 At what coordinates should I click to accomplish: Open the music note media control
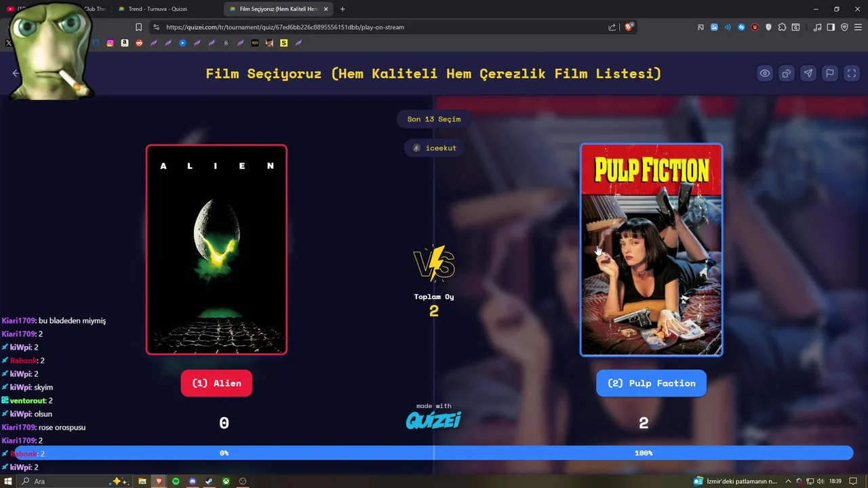[817, 27]
